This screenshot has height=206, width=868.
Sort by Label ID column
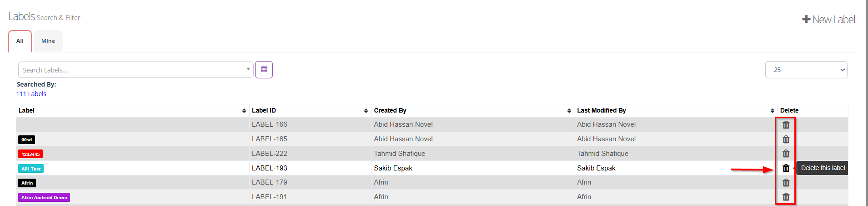tap(366, 111)
